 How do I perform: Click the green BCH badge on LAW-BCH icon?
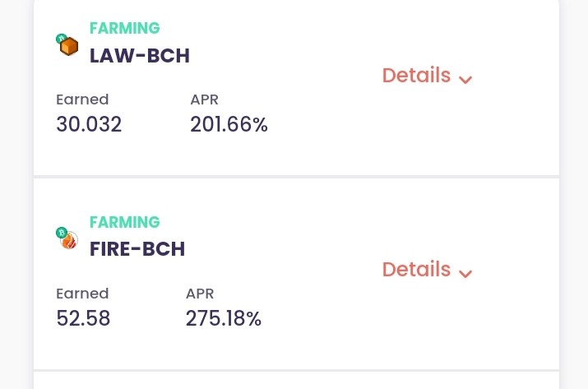click(x=61, y=39)
